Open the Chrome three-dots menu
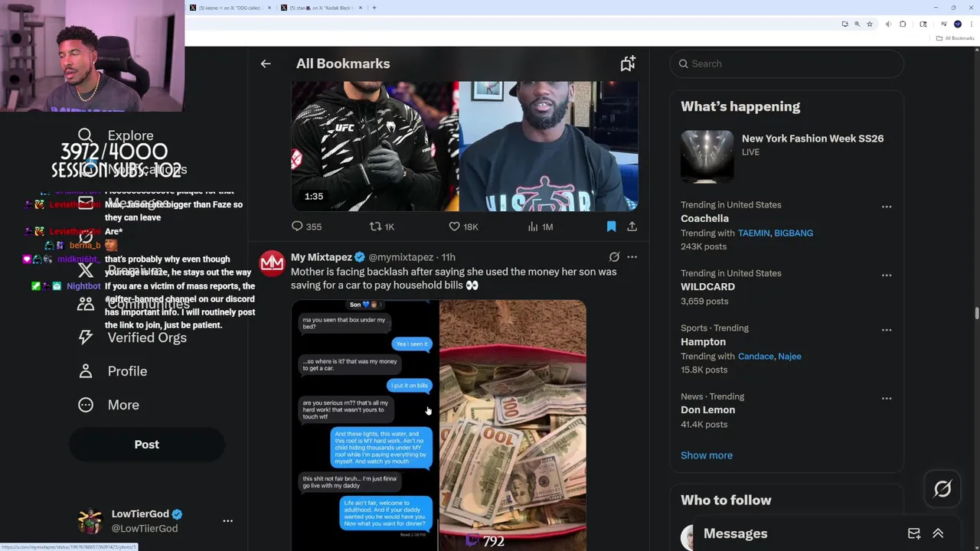Image resolution: width=980 pixels, height=551 pixels. [x=972, y=24]
